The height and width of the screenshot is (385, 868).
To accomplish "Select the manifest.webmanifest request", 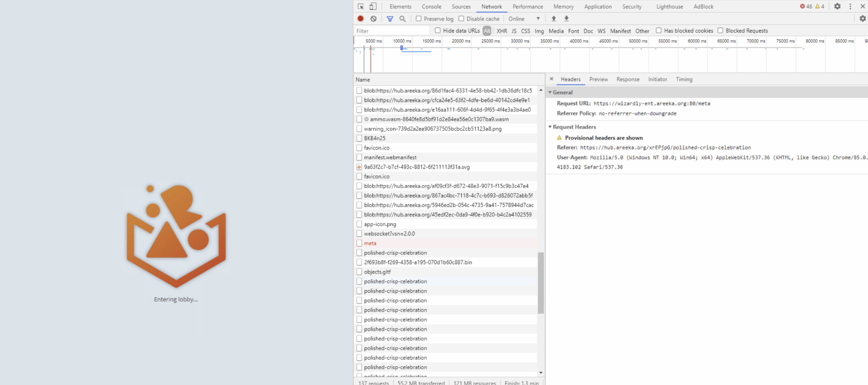I will (446, 157).
